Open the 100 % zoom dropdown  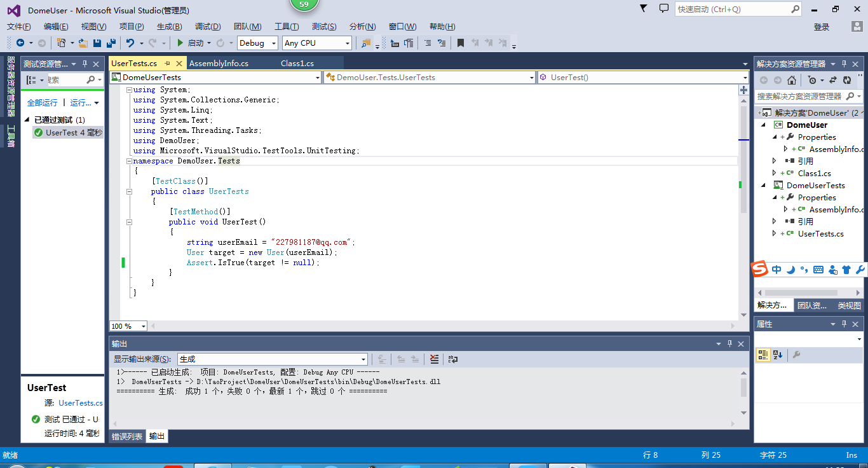[x=128, y=326]
